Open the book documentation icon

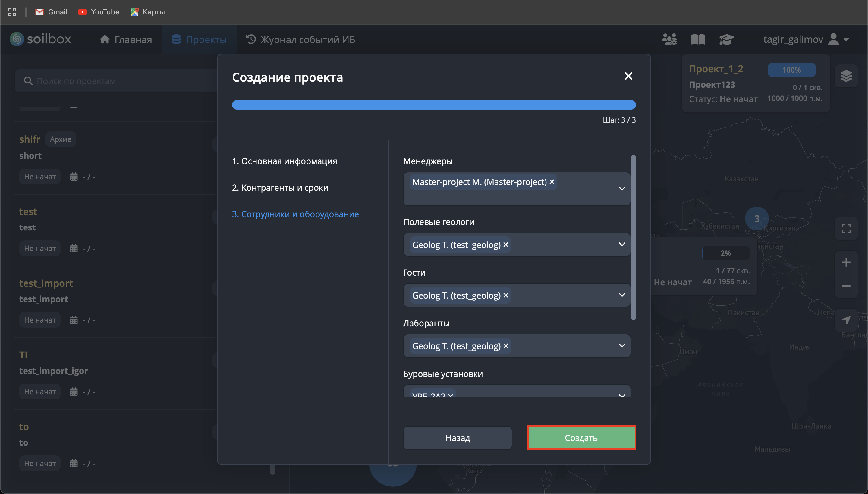click(x=698, y=39)
